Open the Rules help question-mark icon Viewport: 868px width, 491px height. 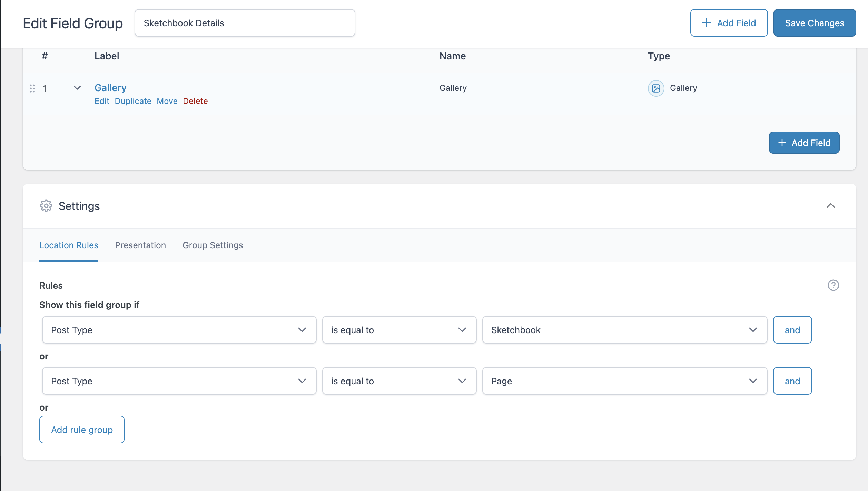(x=833, y=285)
